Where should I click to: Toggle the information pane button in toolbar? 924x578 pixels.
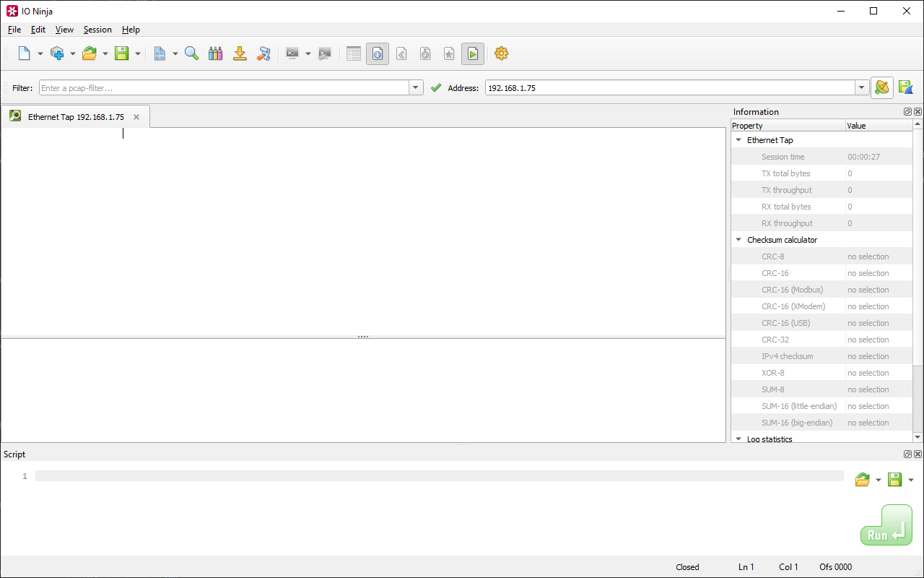coord(377,53)
